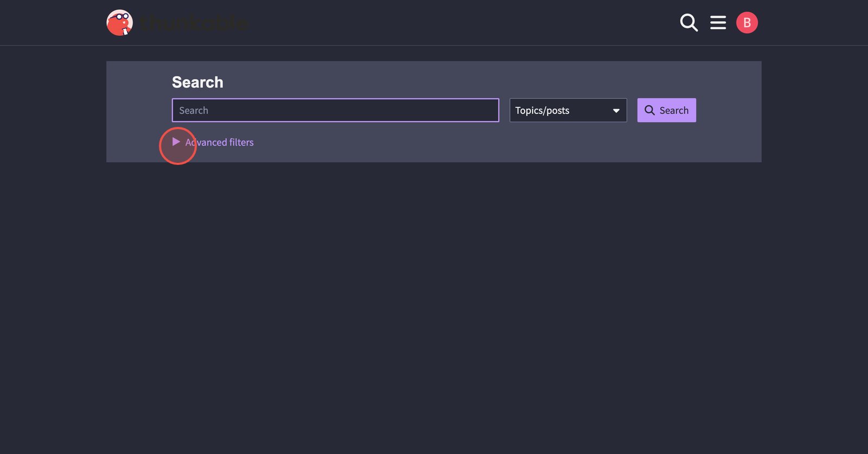Click the bold "Search" page heading
The image size is (868, 454).
pos(197,82)
